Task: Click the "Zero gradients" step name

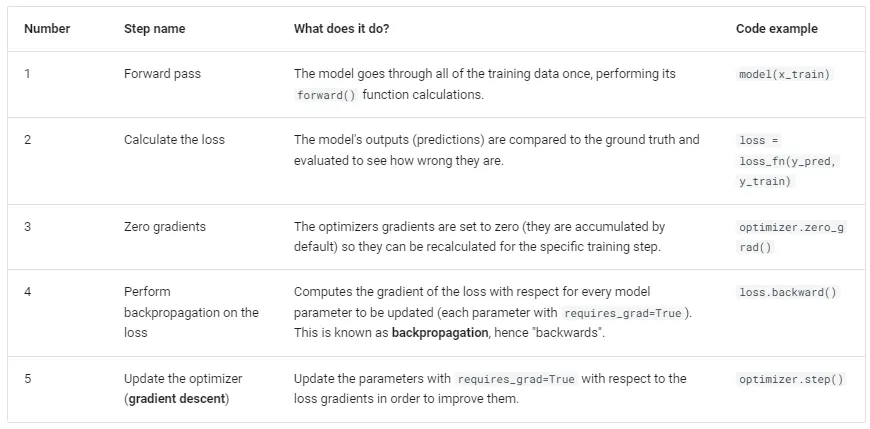Action: point(165,227)
